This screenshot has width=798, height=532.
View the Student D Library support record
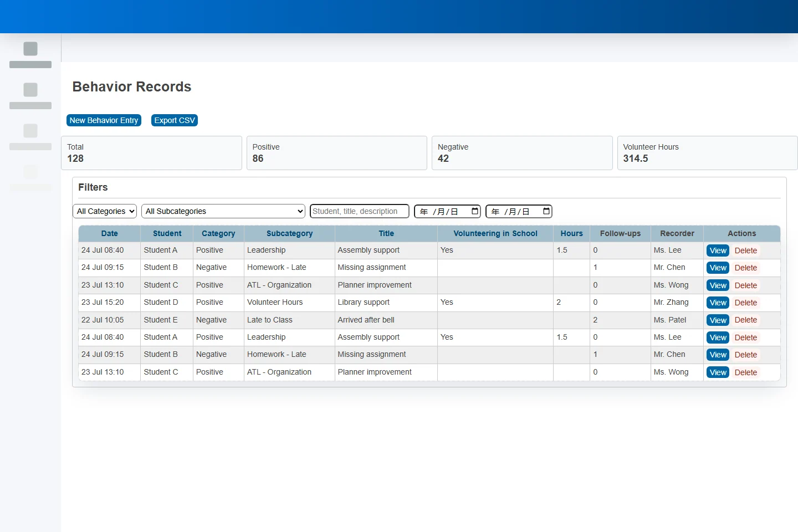click(x=718, y=303)
